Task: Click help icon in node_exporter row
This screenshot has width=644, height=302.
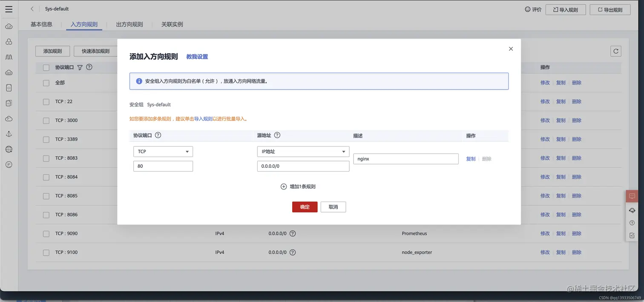Action: click(x=293, y=252)
